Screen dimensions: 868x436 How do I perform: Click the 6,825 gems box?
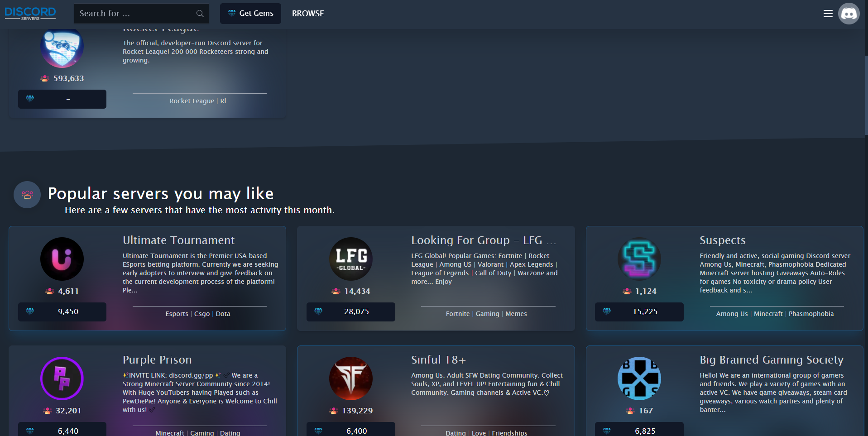click(x=639, y=430)
